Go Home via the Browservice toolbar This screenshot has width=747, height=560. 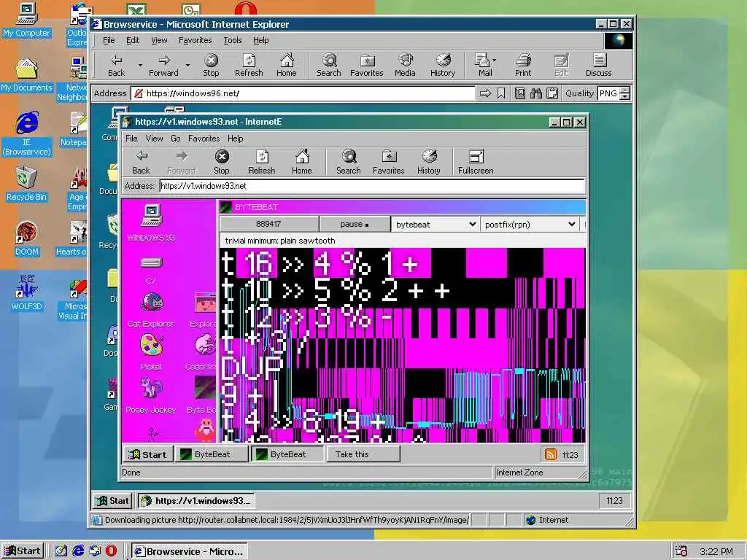point(286,65)
